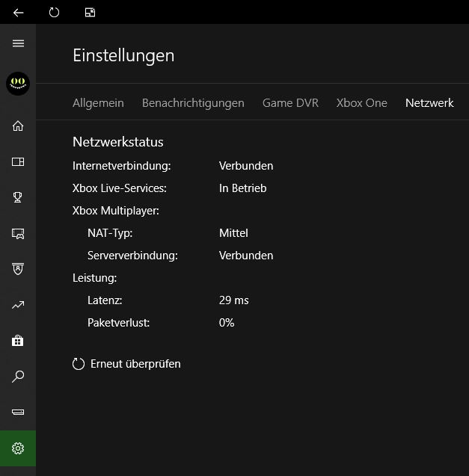
Task: Click the compact view window icon
Action: tap(90, 13)
